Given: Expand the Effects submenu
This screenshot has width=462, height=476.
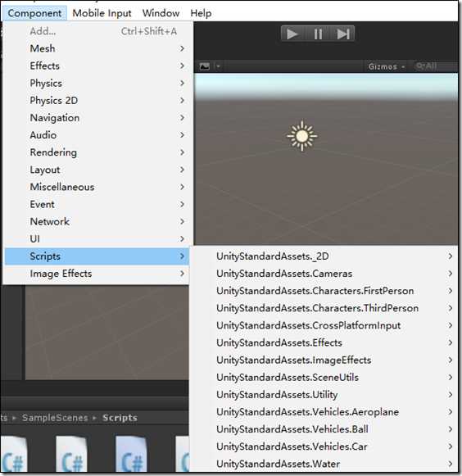Looking at the screenshot, I should (x=97, y=66).
